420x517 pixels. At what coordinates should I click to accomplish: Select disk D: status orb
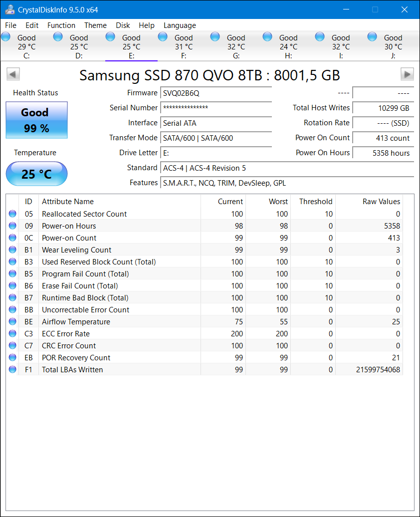[58, 36]
